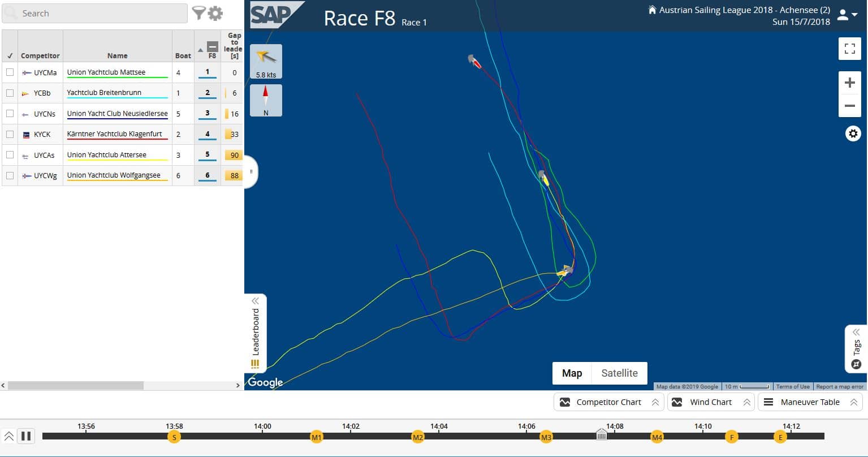The width and height of the screenshot is (868, 457).
Task: Tick the Kärntner Yachtclub Klagenfurt checkbox
Action: tap(10, 134)
